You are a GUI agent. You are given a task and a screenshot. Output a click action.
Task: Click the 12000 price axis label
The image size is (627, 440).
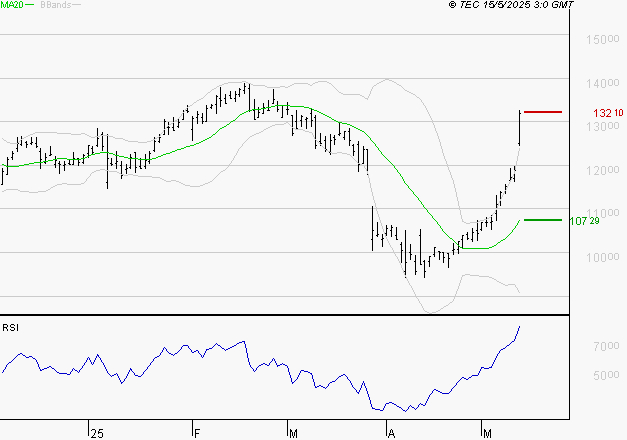[x=603, y=170]
